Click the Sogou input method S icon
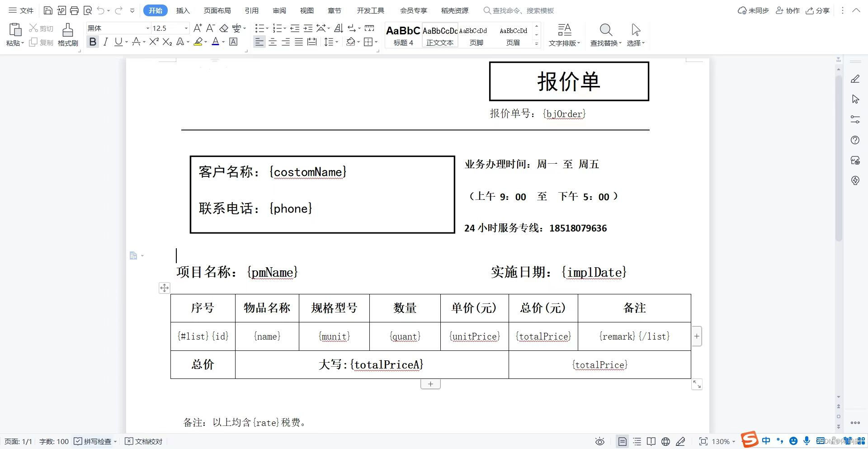The height and width of the screenshot is (449, 868). pos(749,440)
